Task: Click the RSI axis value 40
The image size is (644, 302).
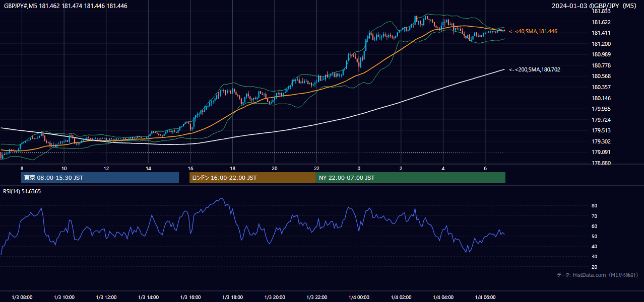Action: pyautogui.click(x=594, y=246)
